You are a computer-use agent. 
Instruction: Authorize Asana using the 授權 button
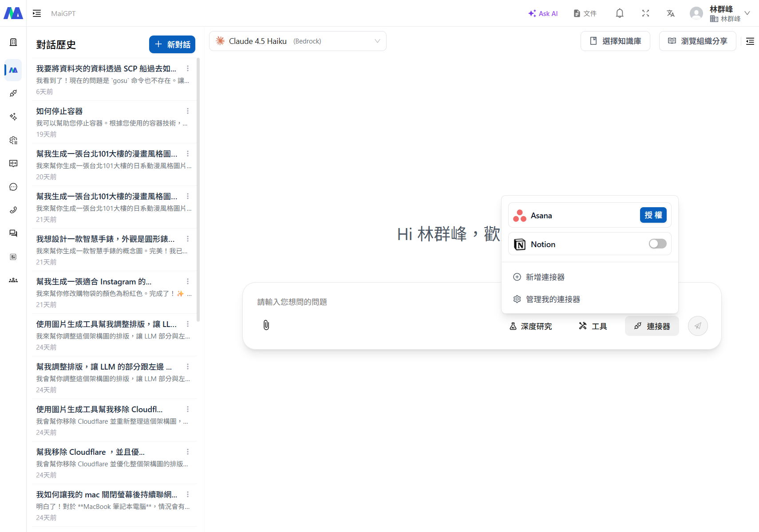pyautogui.click(x=653, y=215)
